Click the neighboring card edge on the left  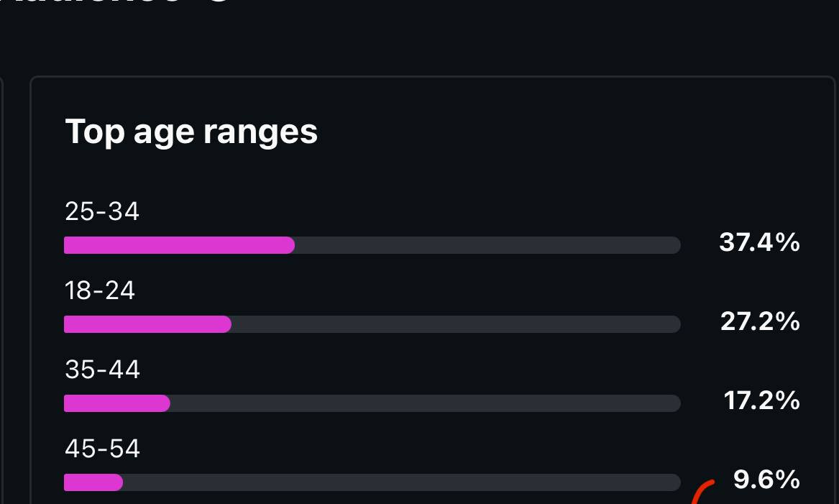[3, 288]
